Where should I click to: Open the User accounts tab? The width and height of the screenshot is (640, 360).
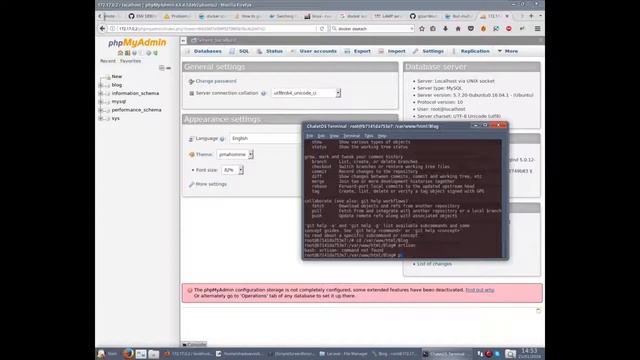click(x=313, y=51)
